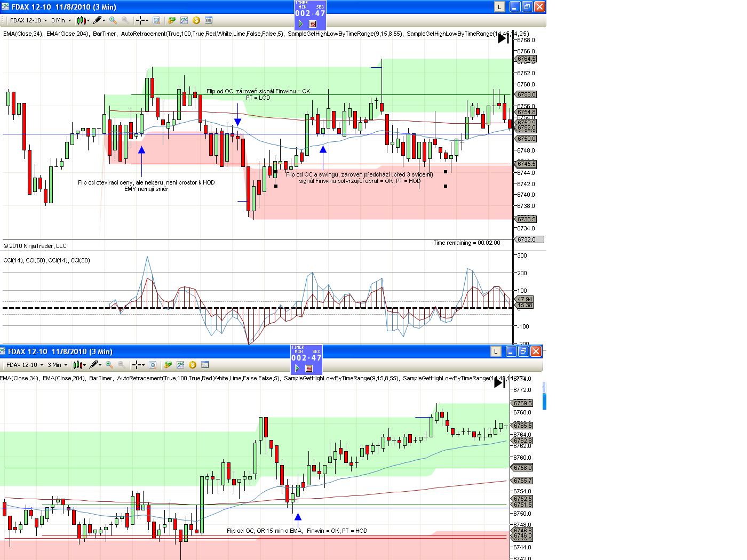Expand FDAX 12-10 instrument selector in upper window

point(28,20)
